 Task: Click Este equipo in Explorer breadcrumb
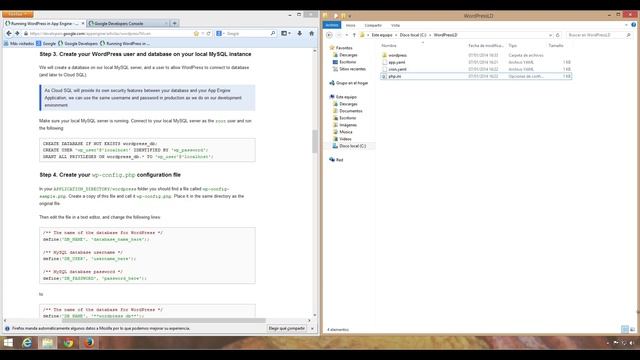(382, 35)
